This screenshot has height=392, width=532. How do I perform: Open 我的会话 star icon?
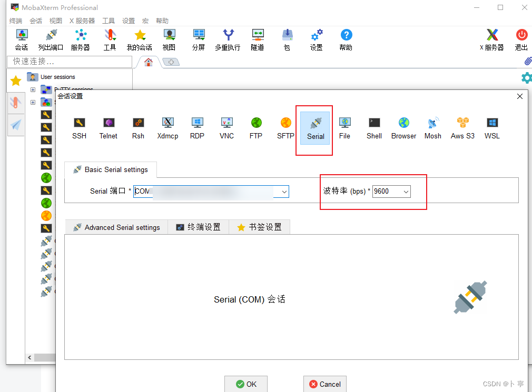coord(140,40)
